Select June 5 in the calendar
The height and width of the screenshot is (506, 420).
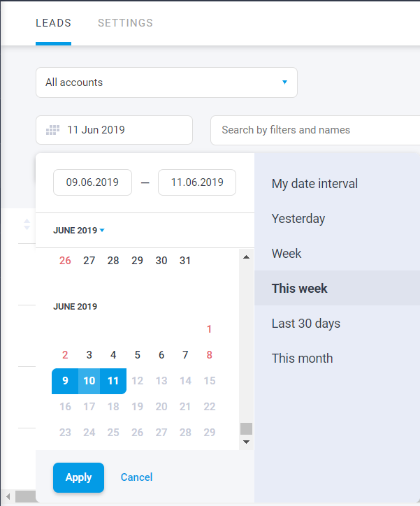138,355
